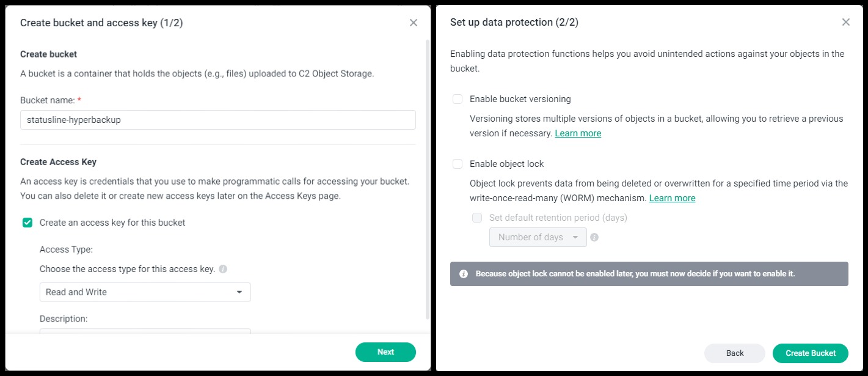
Task: Click the left dialog vertical scrollbar
Action: pyautogui.click(x=427, y=179)
